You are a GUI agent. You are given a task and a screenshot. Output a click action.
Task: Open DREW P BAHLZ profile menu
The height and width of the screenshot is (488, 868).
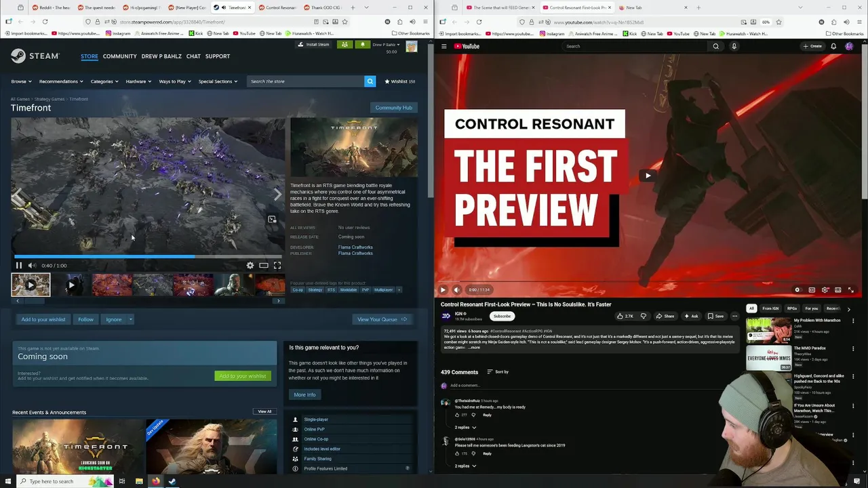coord(161,56)
